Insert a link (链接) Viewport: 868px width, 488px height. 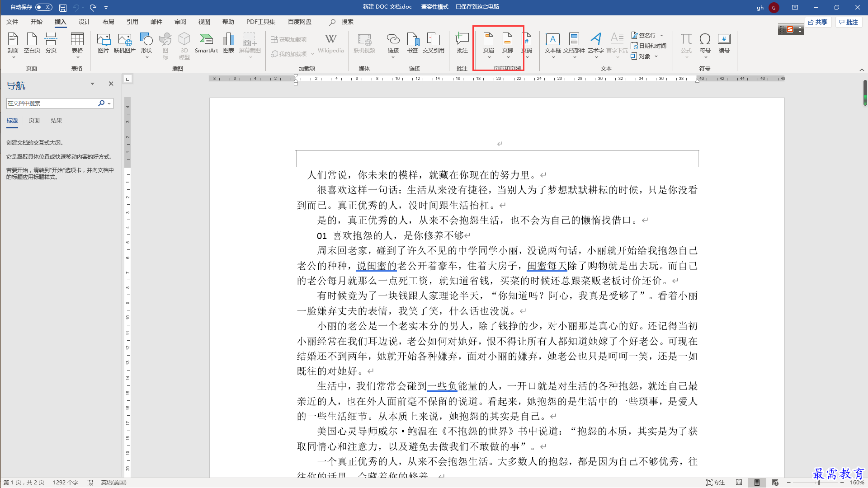pyautogui.click(x=393, y=44)
